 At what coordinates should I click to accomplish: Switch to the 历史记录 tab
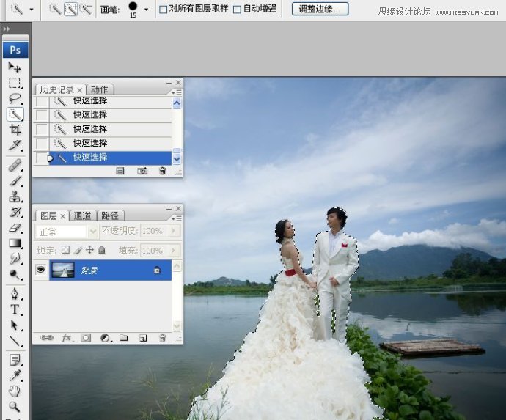coord(56,89)
